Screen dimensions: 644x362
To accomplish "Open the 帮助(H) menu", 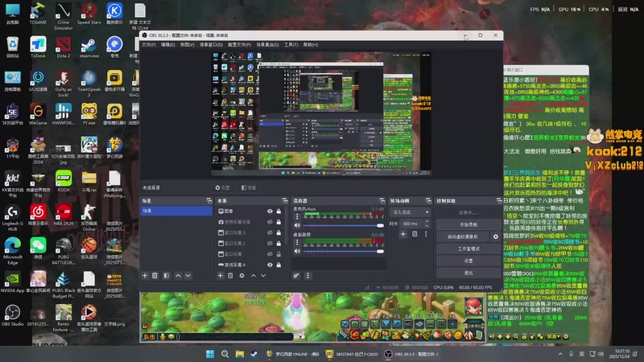I will (311, 45).
